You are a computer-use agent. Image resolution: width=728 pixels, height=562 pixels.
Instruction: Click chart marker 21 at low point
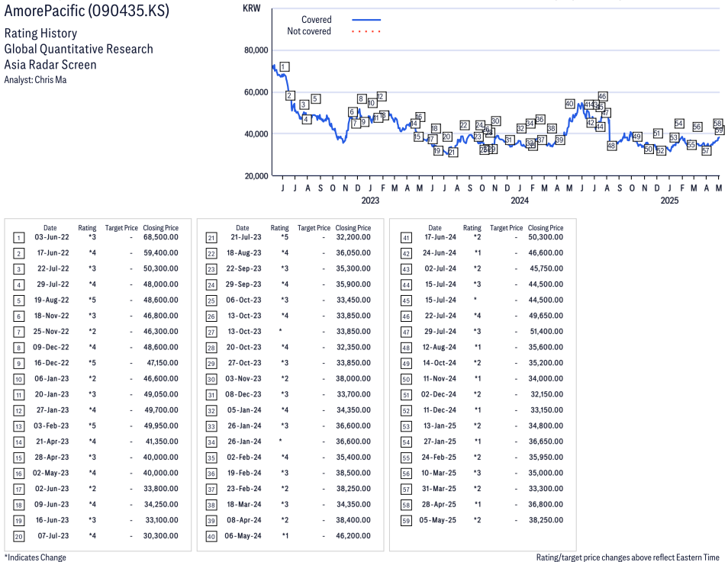click(453, 153)
